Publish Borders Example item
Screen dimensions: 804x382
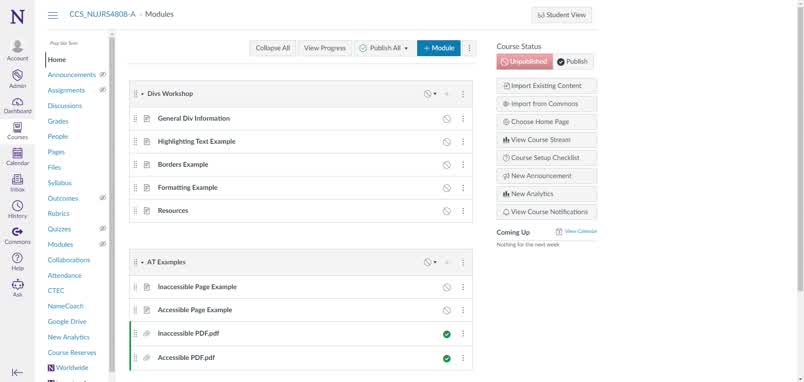(x=447, y=165)
